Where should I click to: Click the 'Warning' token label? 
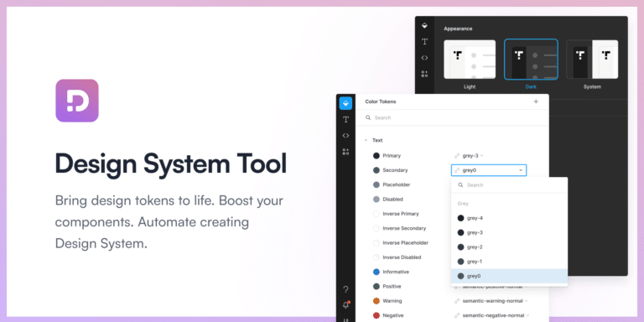[x=392, y=301]
